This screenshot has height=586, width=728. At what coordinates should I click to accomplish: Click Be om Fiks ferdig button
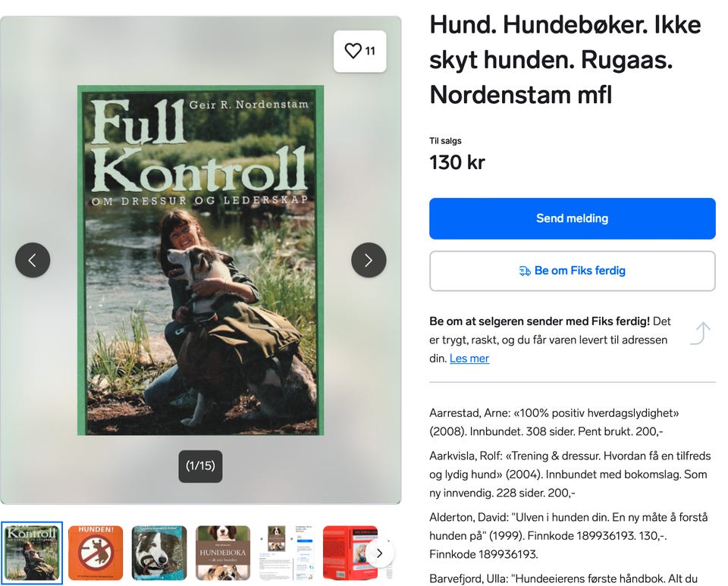coord(572,271)
